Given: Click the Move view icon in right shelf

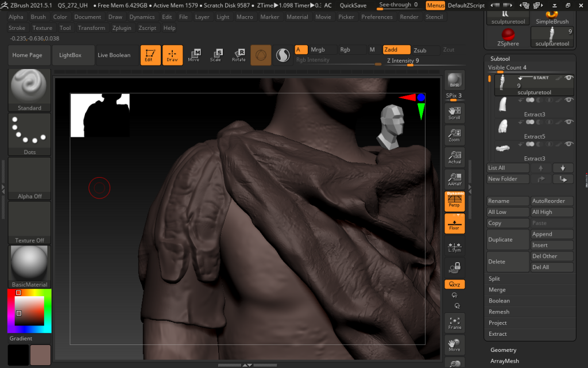Looking at the screenshot, I should pyautogui.click(x=455, y=345).
